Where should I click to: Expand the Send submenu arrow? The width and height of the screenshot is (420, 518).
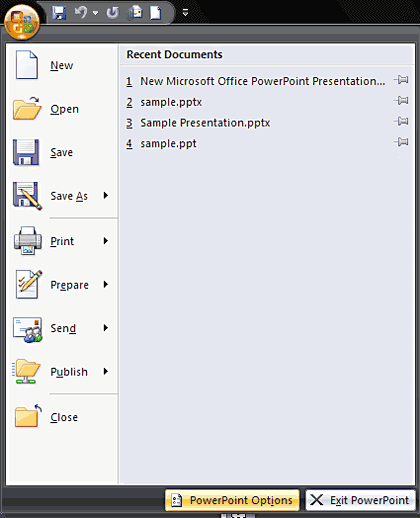[x=106, y=328]
